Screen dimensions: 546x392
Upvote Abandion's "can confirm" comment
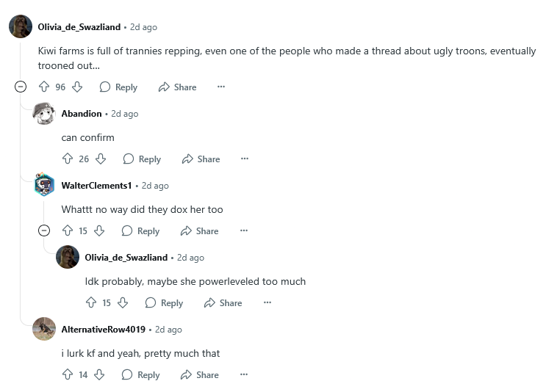pyautogui.click(x=68, y=159)
